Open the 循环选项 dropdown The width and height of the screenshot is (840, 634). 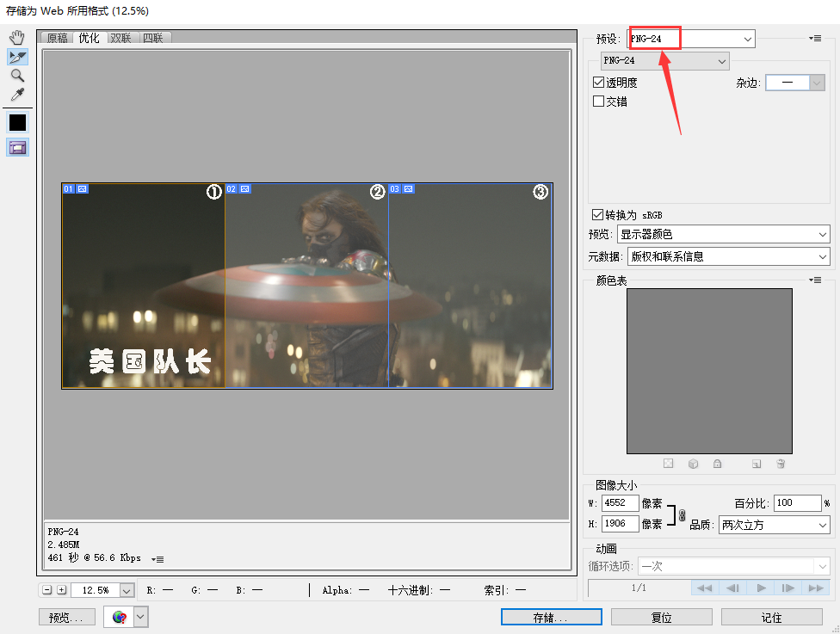733,566
